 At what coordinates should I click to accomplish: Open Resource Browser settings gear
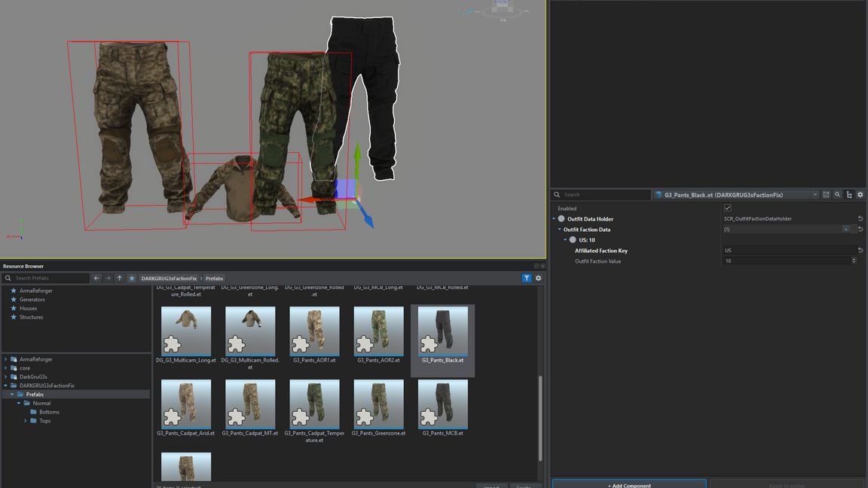[x=538, y=278]
